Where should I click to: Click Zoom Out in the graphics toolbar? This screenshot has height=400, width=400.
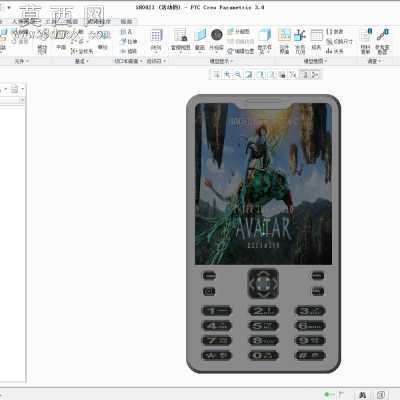point(238,75)
